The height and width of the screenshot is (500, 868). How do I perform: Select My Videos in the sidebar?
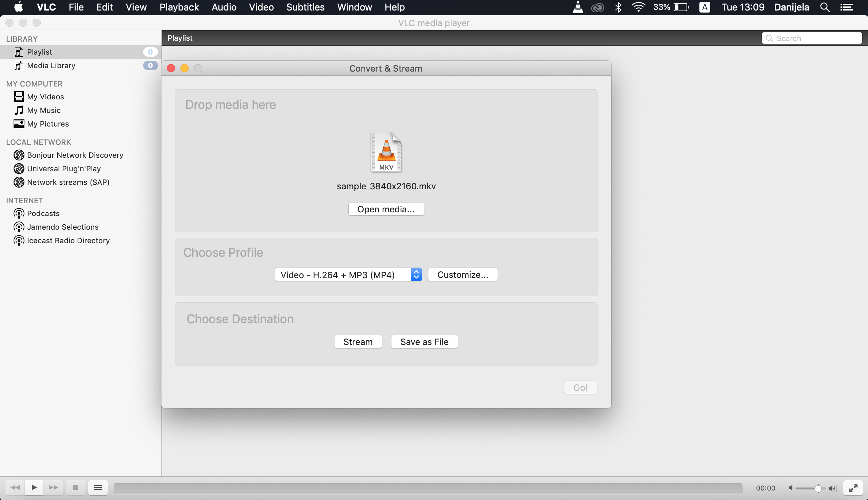45,96
